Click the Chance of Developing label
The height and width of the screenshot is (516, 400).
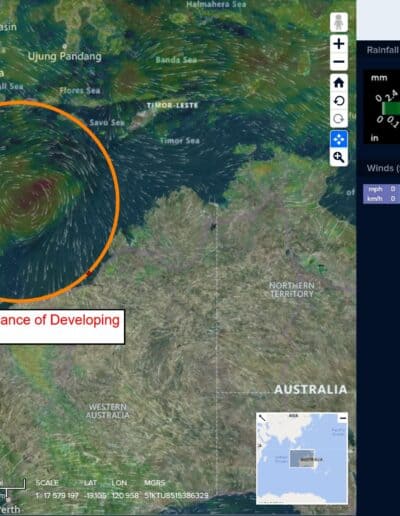pyautogui.click(x=60, y=320)
